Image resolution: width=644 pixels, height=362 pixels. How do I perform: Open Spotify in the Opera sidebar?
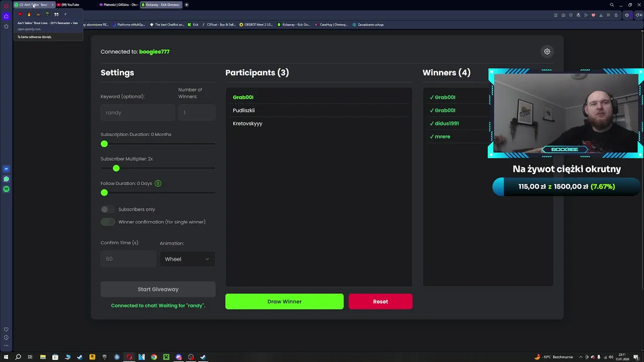(x=6, y=189)
